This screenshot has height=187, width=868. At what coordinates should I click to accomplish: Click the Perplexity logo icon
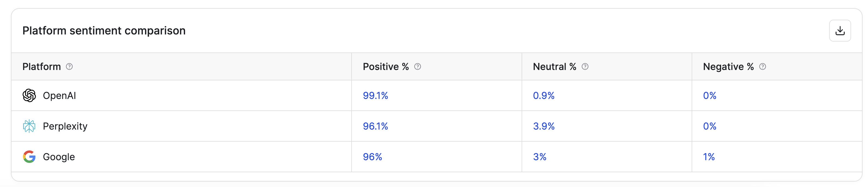pyautogui.click(x=29, y=126)
